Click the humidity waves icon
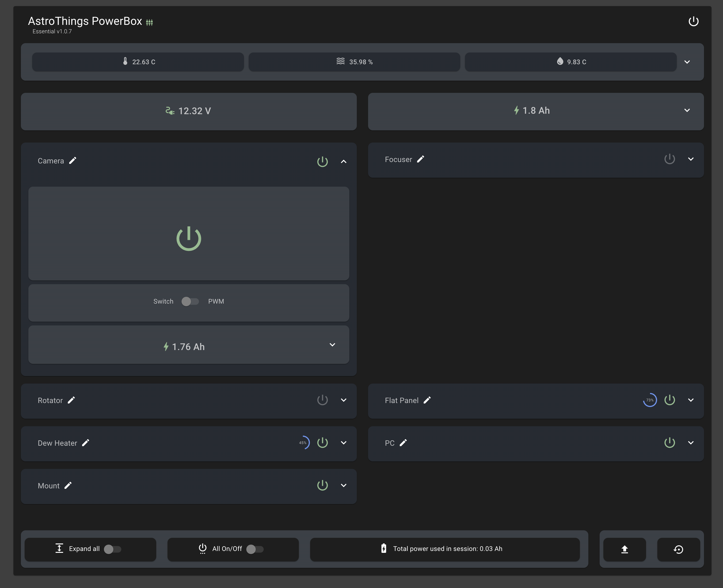The width and height of the screenshot is (723, 588). (x=340, y=61)
